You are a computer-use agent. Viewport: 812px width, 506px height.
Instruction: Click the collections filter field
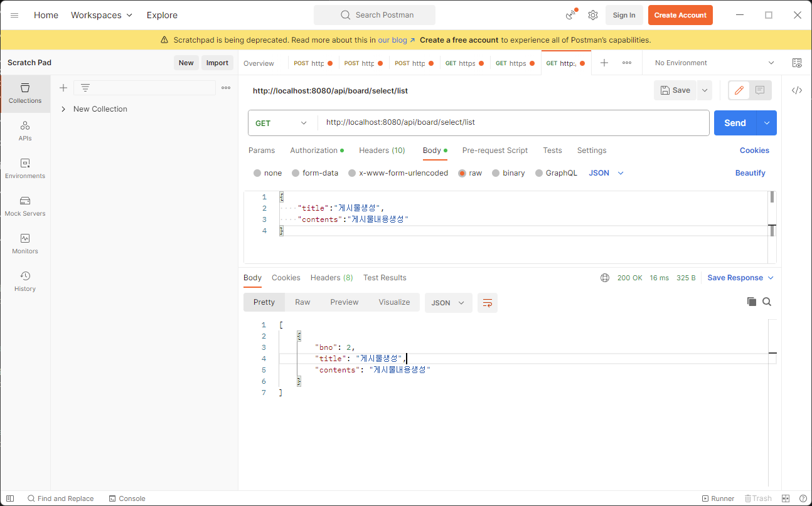pos(144,88)
